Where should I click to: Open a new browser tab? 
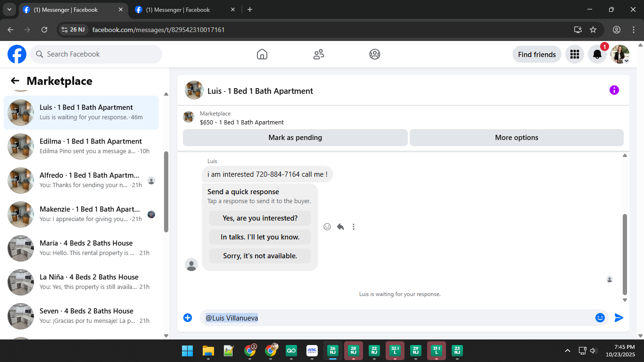250,9
